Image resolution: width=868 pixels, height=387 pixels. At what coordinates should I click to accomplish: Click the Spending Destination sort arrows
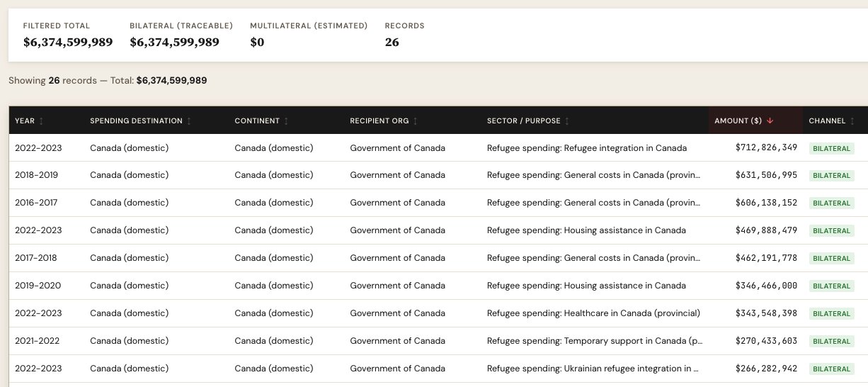[x=189, y=121]
